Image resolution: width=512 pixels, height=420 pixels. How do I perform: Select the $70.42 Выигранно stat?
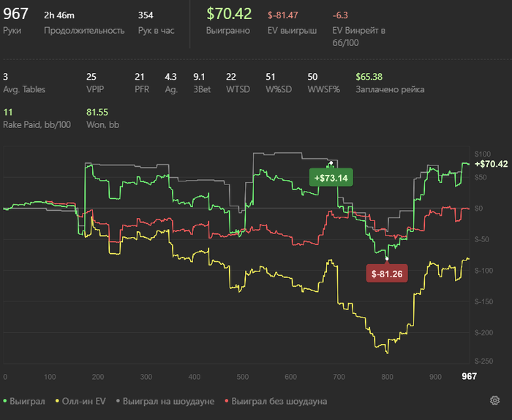(229, 20)
